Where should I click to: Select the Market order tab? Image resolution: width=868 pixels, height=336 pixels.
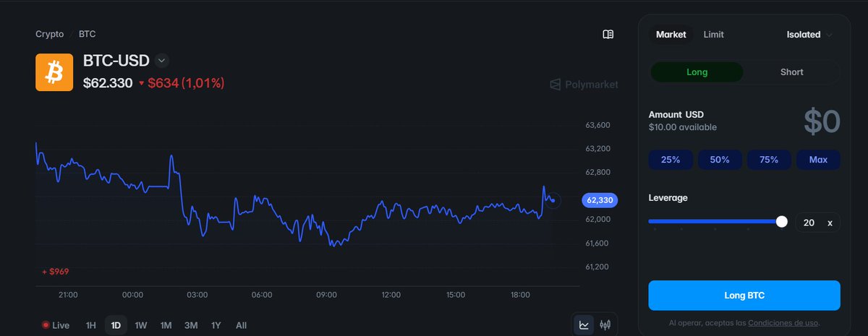(671, 35)
